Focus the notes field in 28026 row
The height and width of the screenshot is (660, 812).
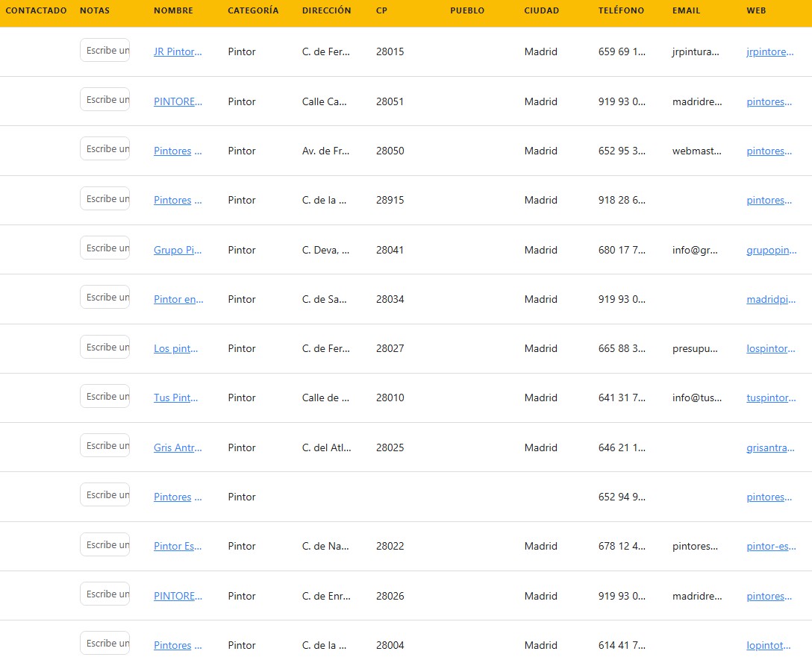[104, 594]
